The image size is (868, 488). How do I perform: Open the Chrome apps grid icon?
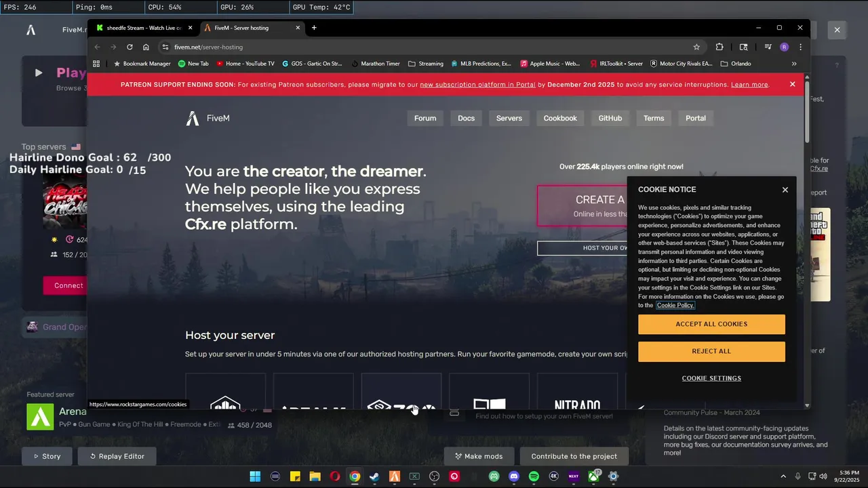pos(96,64)
